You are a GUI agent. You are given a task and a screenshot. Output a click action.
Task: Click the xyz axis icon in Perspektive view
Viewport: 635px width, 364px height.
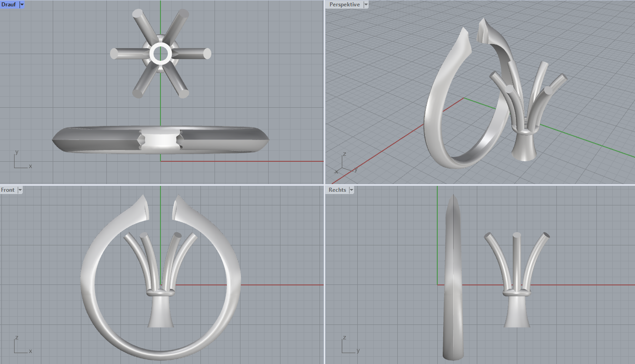pyautogui.click(x=345, y=165)
